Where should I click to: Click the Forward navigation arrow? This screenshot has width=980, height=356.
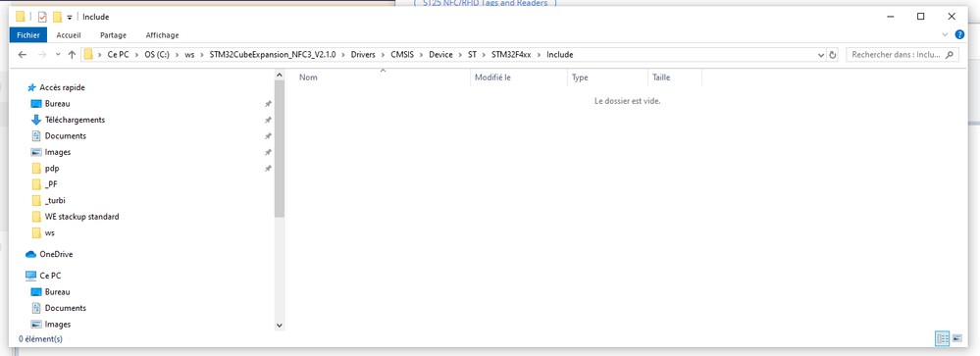pos(42,54)
